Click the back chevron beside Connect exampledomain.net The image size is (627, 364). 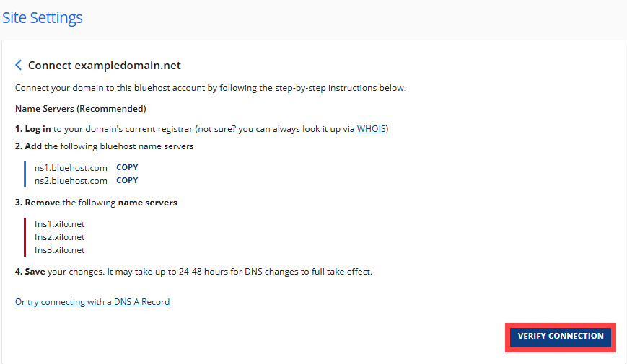[19, 66]
